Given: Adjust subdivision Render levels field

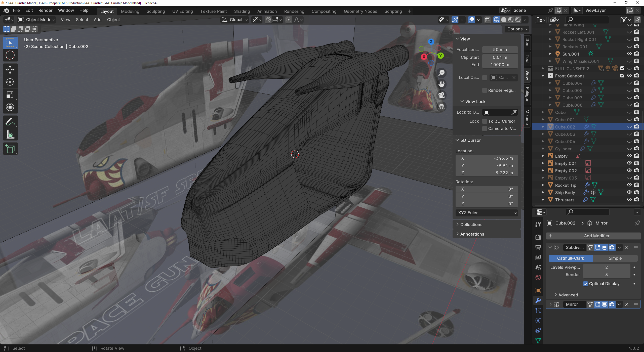Looking at the screenshot, I should pyautogui.click(x=607, y=275).
